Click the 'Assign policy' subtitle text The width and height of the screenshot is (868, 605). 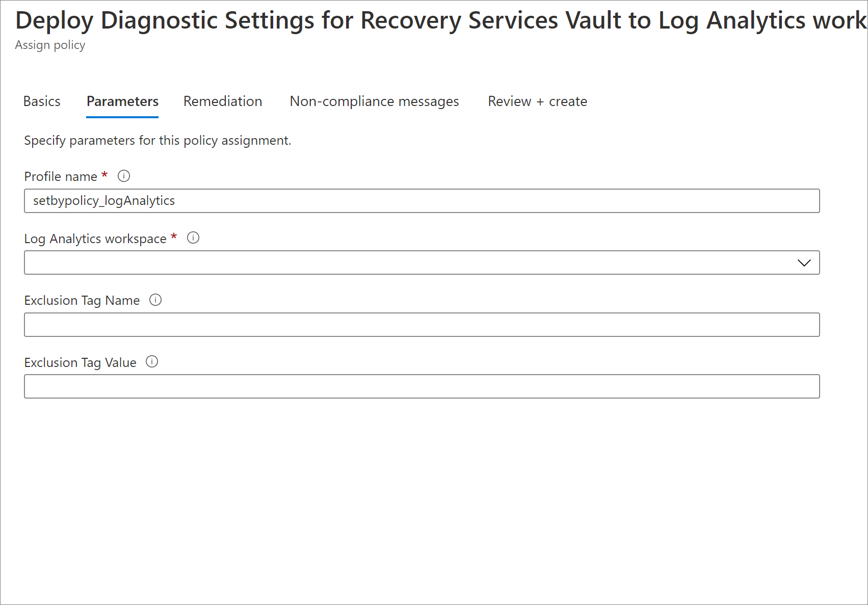coord(50,45)
